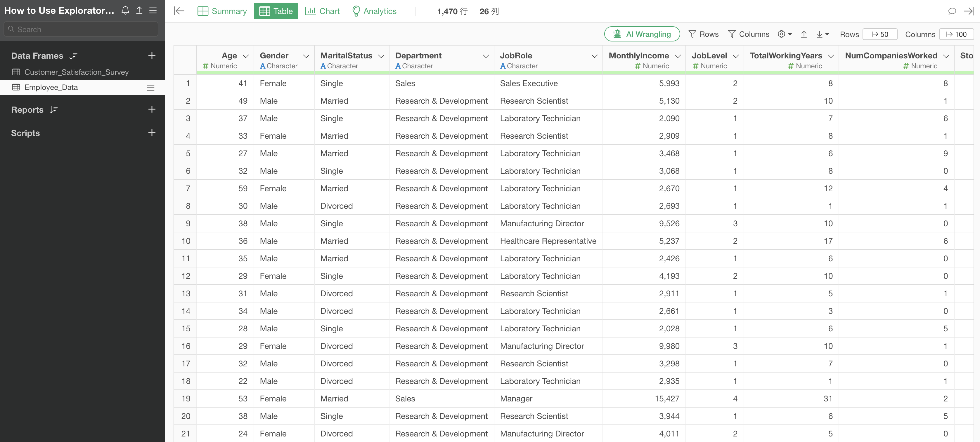Image resolution: width=980 pixels, height=442 pixels.
Task: Click the Scripts section heading
Action: tap(25, 133)
